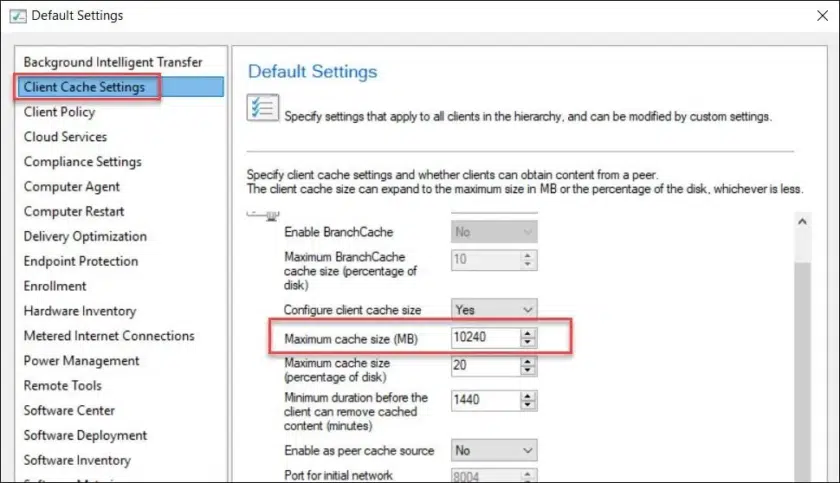The width and height of the screenshot is (840, 483).
Task: Select Compliance Settings category
Action: point(82,162)
